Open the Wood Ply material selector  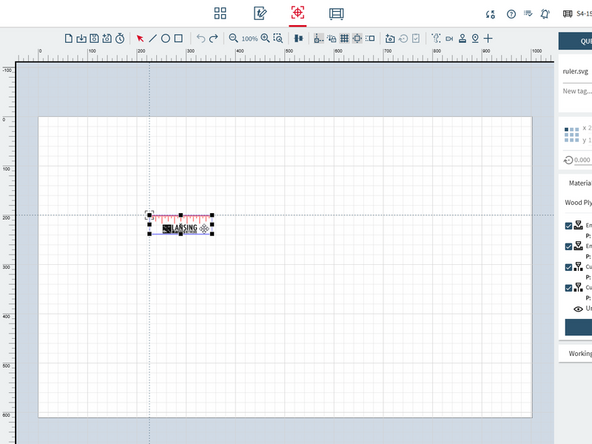[578, 203]
